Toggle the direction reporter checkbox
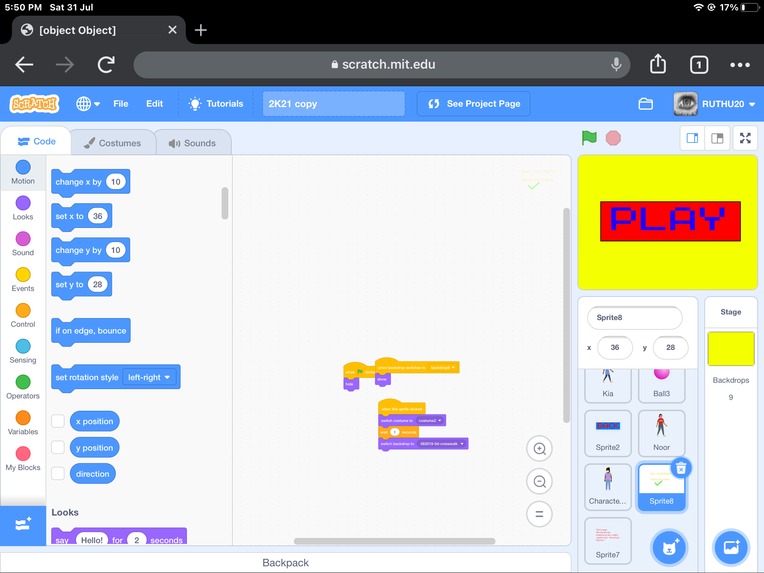764x573 pixels. [x=58, y=474]
